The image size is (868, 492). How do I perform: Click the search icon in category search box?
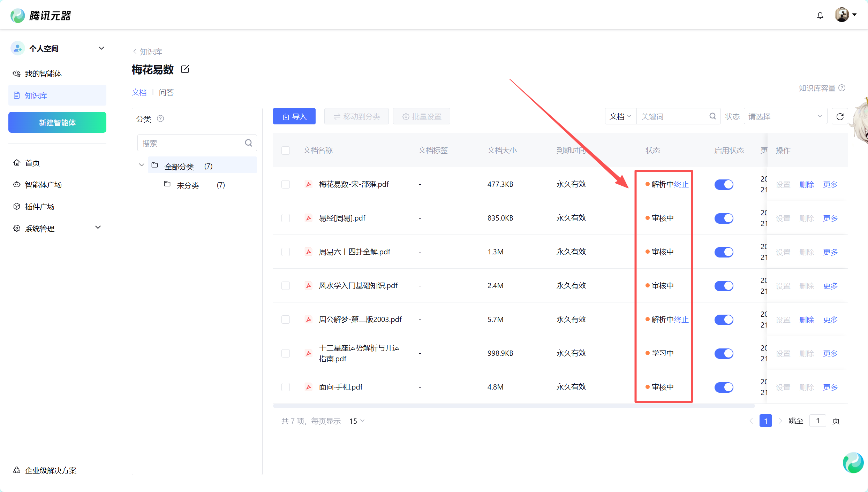(248, 143)
